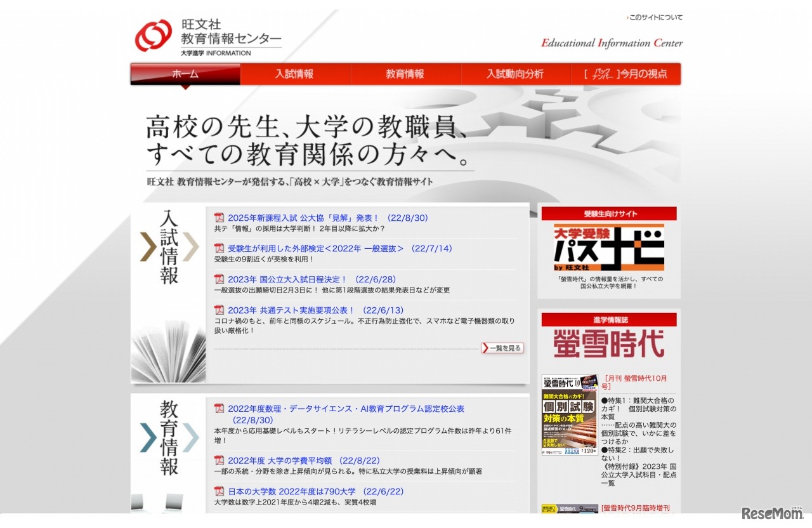The image size is (812, 528).
Task: View 2022年度 大学の学費平均額 article
Action: pyautogui.click(x=304, y=461)
